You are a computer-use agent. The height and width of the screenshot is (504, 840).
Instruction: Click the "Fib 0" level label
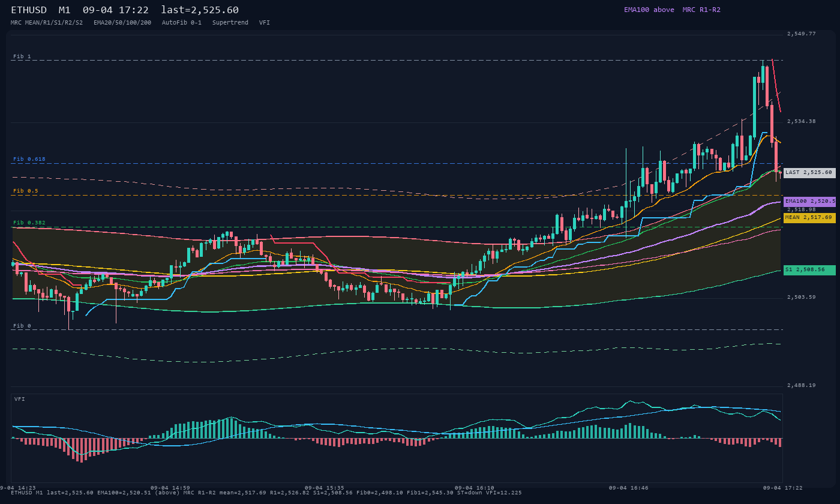[x=22, y=326]
